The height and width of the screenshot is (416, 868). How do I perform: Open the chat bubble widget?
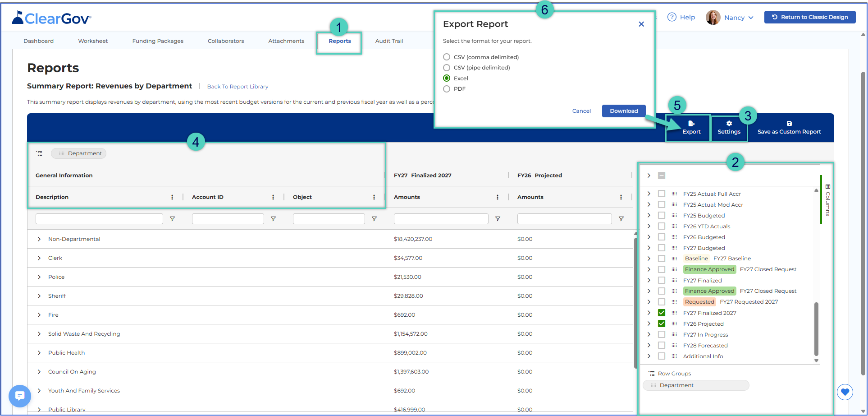[20, 396]
